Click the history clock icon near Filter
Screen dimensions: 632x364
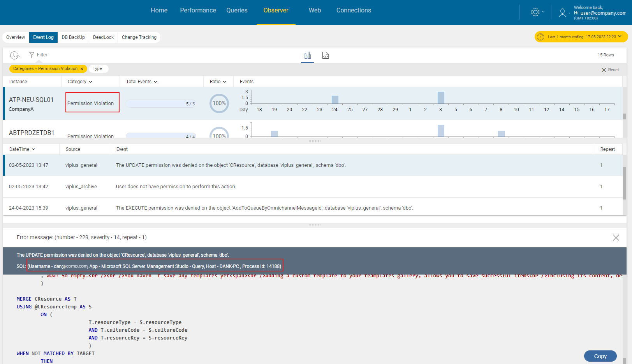coord(15,55)
